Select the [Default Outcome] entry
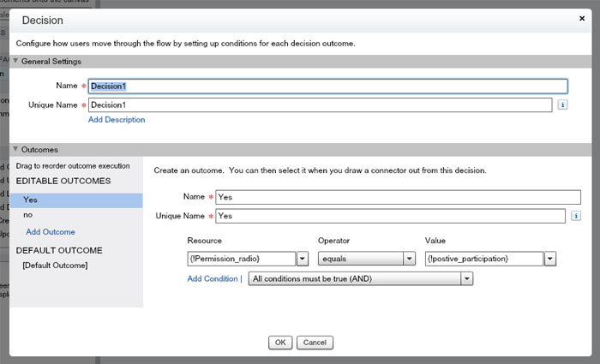 pyautogui.click(x=55, y=266)
